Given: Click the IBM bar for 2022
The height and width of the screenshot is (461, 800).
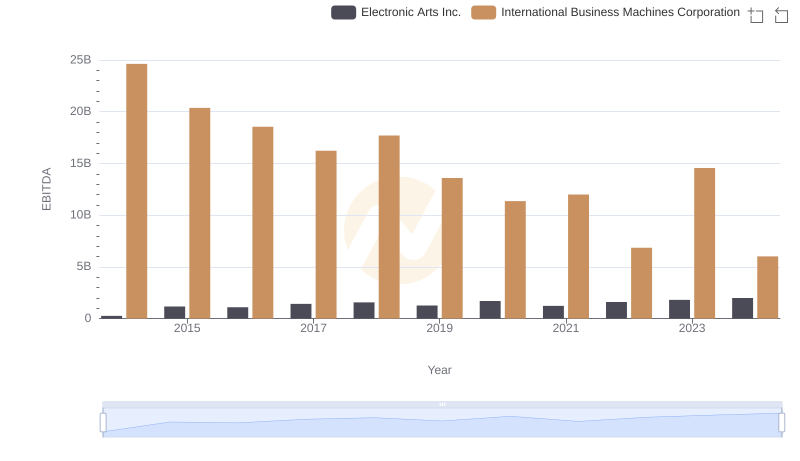Looking at the screenshot, I should pos(641,283).
